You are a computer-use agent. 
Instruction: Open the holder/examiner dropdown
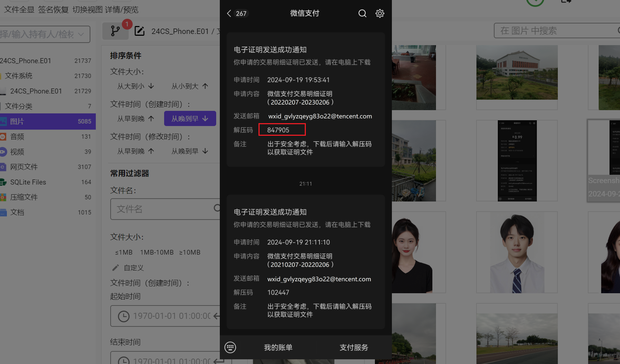[45, 34]
